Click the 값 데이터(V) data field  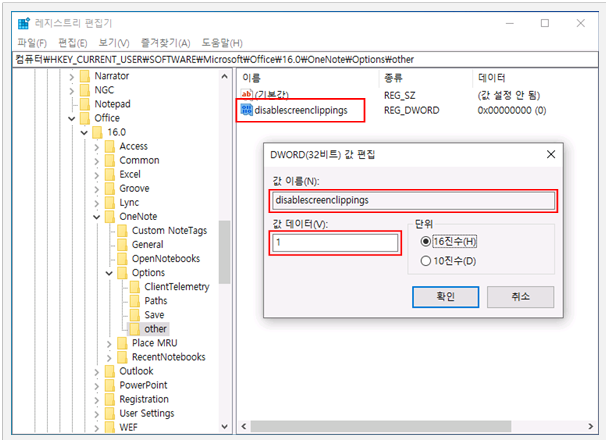tap(335, 243)
